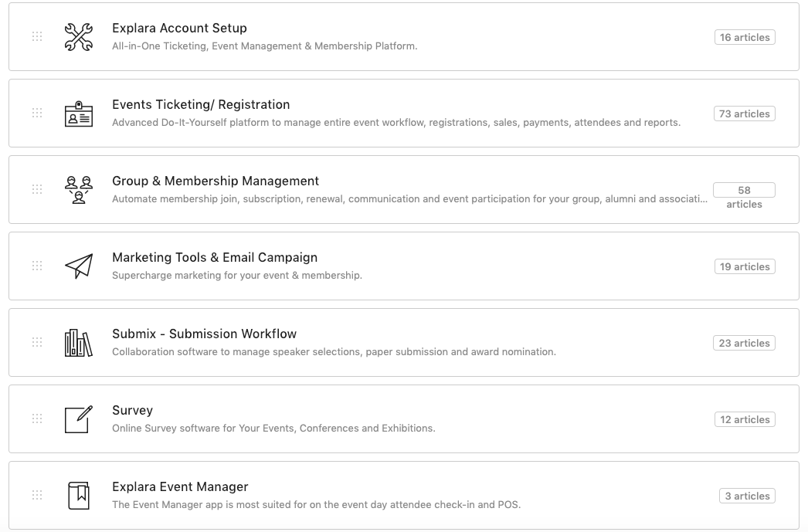Image resolution: width=808 pixels, height=532 pixels.
Task: Click the wrench icon for Explara Account Setup
Action: [x=79, y=36]
